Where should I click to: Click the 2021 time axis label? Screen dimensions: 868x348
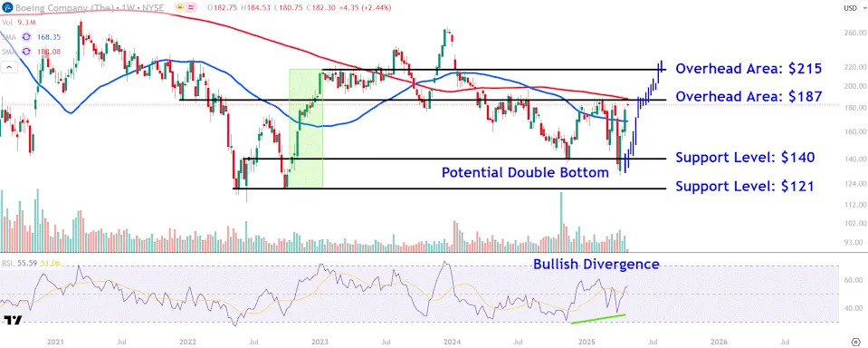(x=54, y=343)
